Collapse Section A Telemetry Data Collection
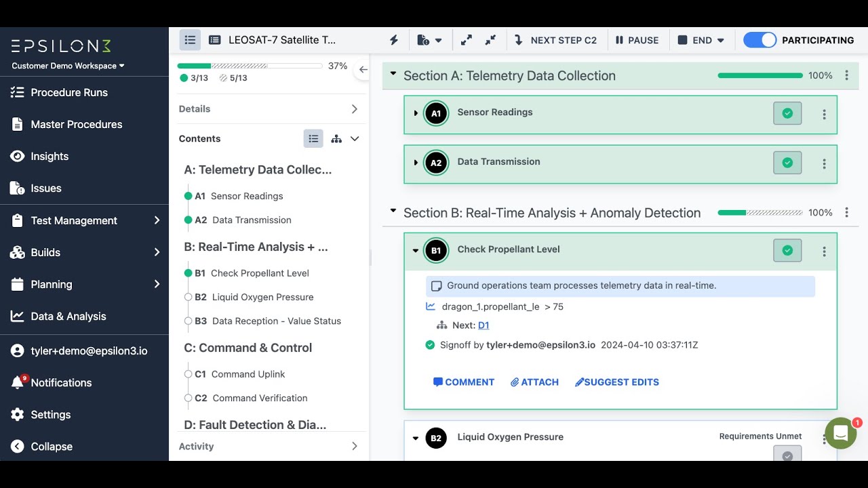 point(393,75)
